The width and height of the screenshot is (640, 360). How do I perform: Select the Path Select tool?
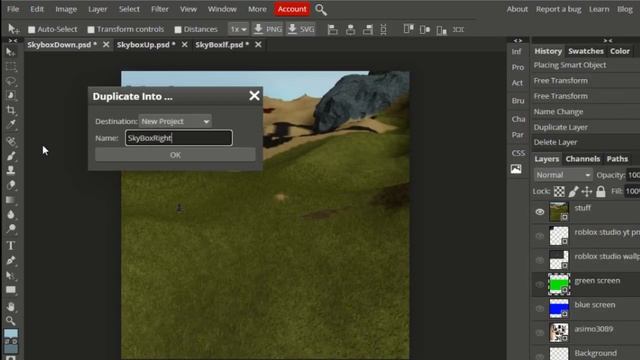click(x=11, y=276)
